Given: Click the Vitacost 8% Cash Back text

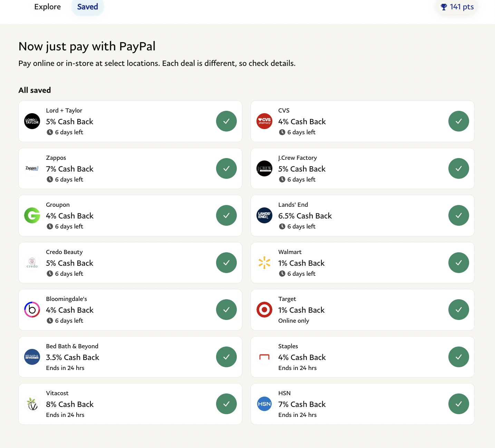Looking at the screenshot, I should [x=70, y=404].
